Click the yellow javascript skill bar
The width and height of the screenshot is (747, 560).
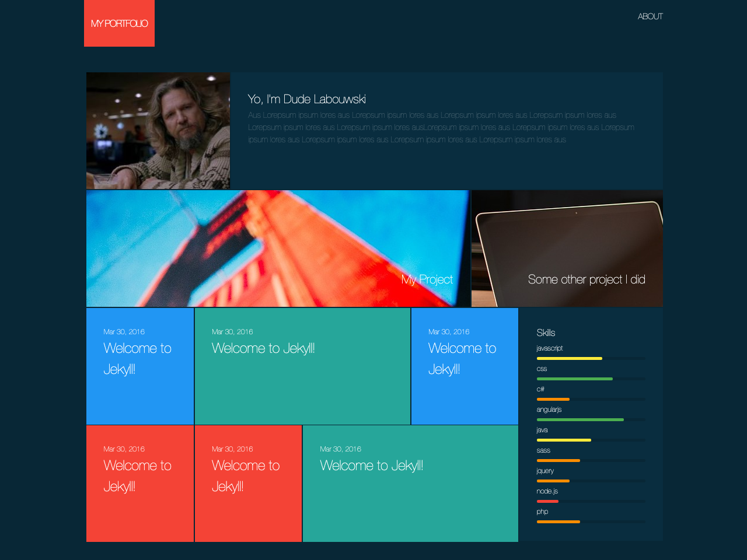click(569, 358)
